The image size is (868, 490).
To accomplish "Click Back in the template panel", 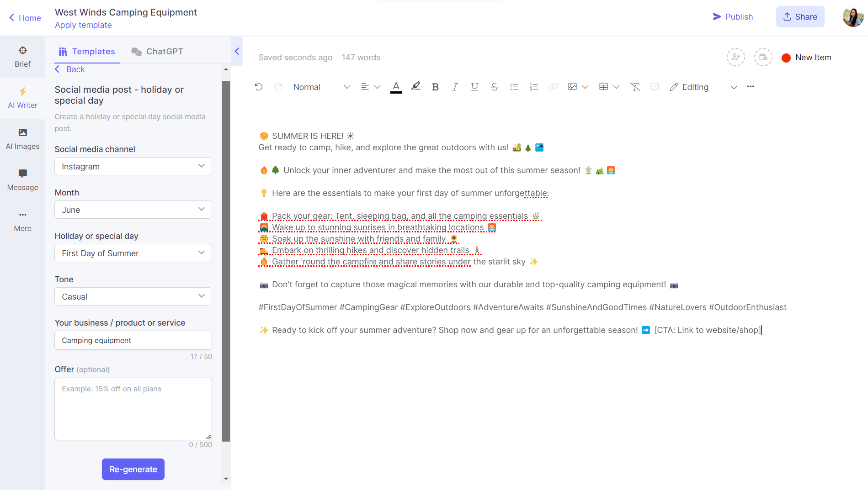I will click(x=70, y=69).
